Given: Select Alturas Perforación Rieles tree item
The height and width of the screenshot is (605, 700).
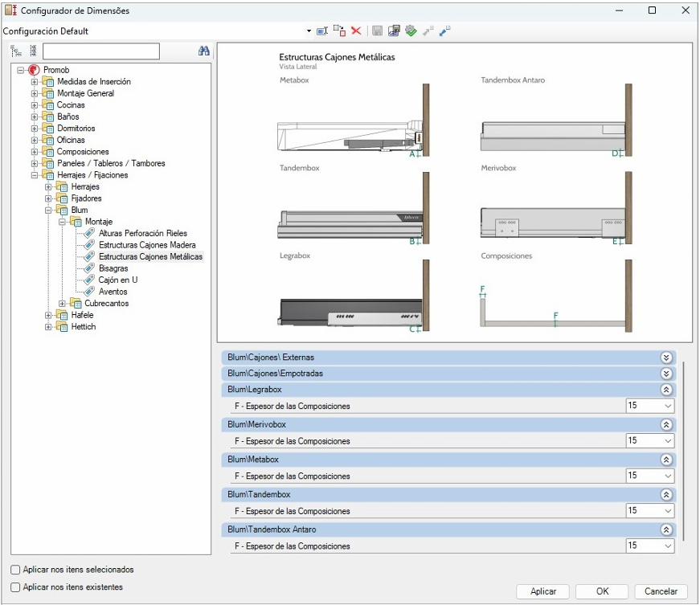Looking at the screenshot, I should click(142, 233).
